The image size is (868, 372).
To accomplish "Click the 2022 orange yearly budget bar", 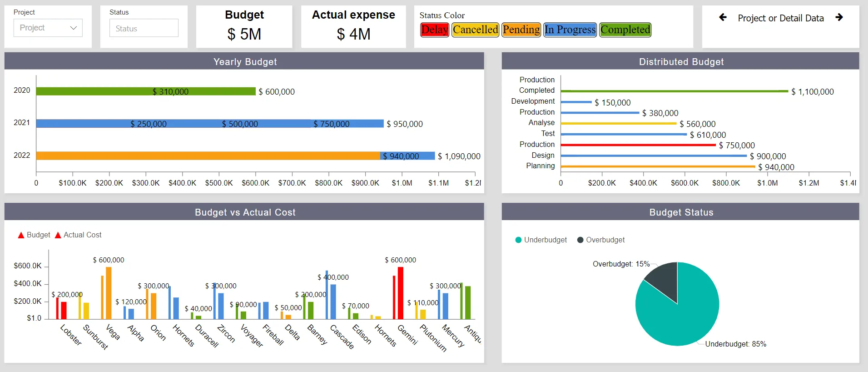I will (x=208, y=156).
